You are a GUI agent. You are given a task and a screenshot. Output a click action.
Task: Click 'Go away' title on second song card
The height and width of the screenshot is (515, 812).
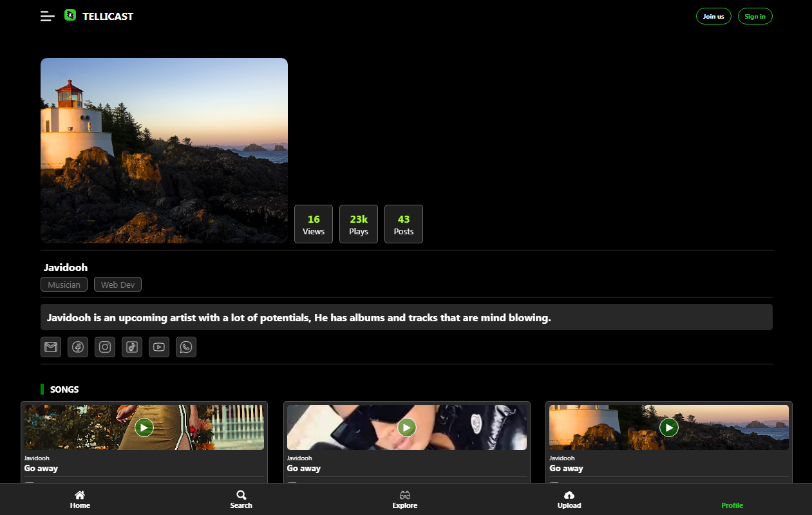pyautogui.click(x=304, y=468)
